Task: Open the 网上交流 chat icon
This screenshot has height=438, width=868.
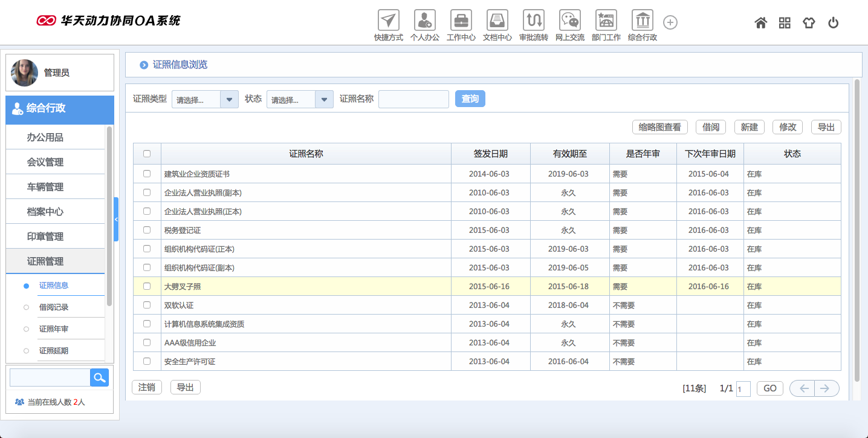Action: pos(569,21)
